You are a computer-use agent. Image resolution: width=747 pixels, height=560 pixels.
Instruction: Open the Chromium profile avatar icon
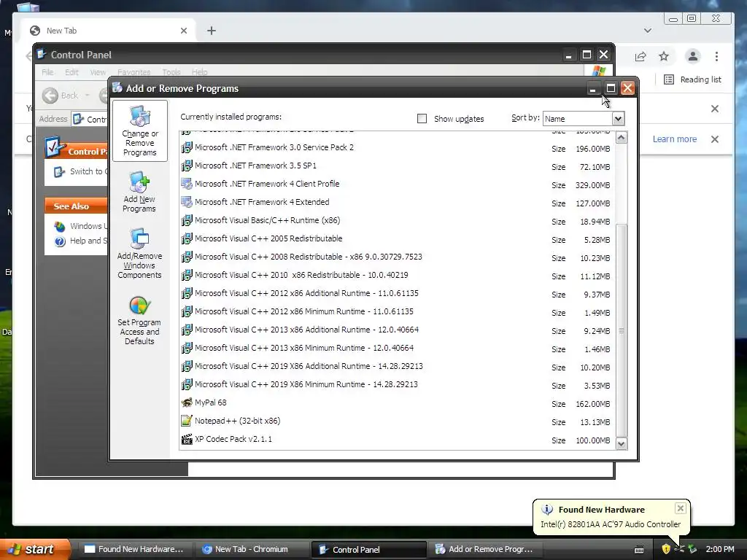pyautogui.click(x=693, y=56)
